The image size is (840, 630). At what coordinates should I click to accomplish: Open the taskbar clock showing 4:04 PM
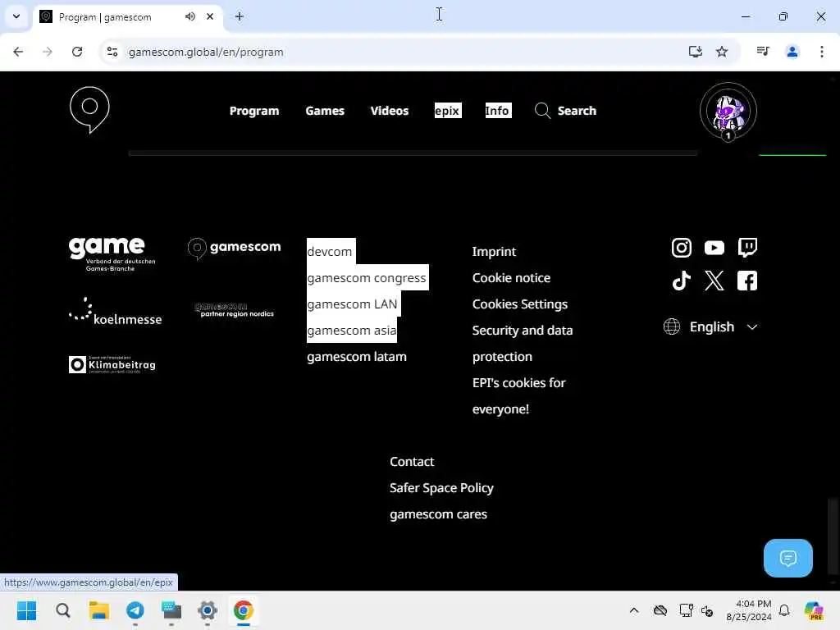(748, 610)
